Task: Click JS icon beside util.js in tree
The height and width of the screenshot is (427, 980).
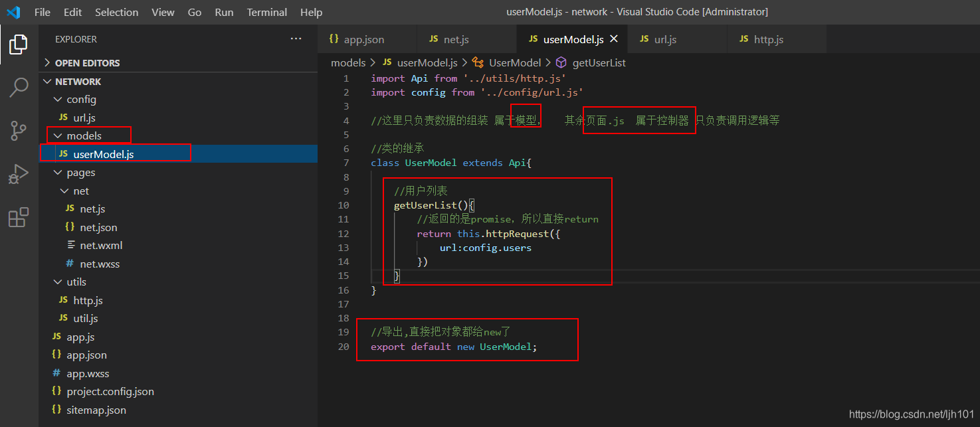Action: click(63, 318)
